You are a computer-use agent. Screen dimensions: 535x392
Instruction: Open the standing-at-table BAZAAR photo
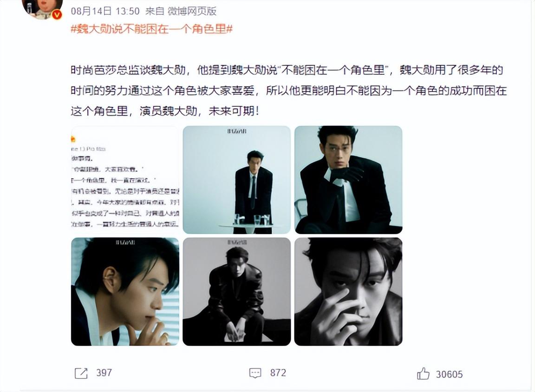tap(237, 180)
